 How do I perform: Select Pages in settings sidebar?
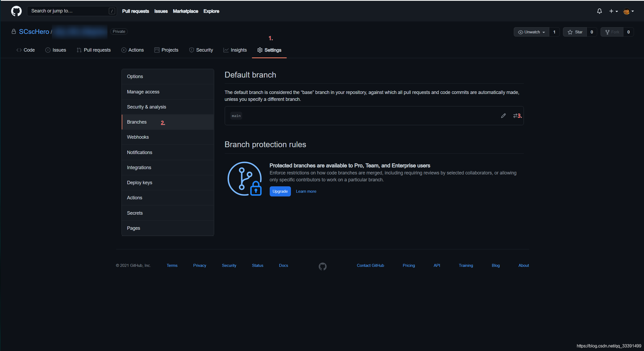click(x=168, y=228)
